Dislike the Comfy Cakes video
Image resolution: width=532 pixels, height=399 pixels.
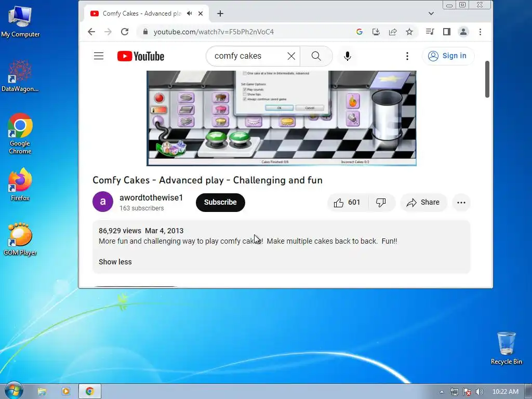coord(381,203)
